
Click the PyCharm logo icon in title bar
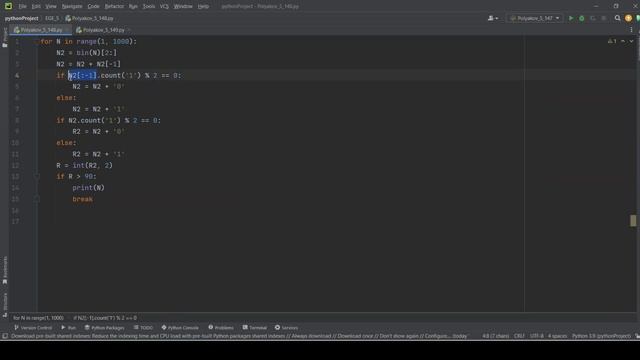pos(8,6)
